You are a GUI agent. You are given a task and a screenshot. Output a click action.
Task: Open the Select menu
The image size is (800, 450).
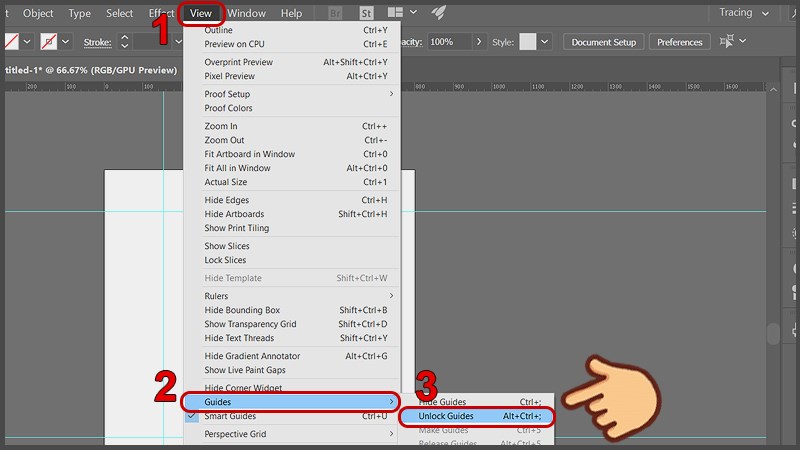click(119, 13)
